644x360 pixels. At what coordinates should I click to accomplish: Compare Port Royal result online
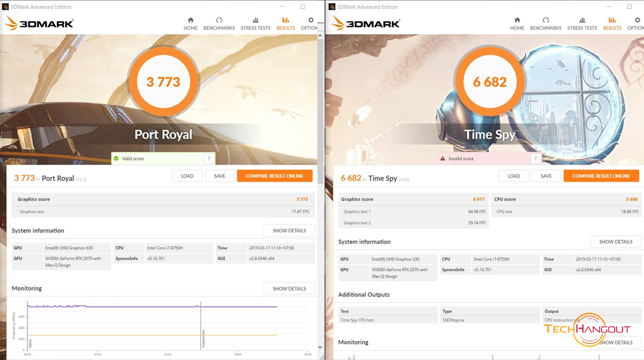pos(274,176)
